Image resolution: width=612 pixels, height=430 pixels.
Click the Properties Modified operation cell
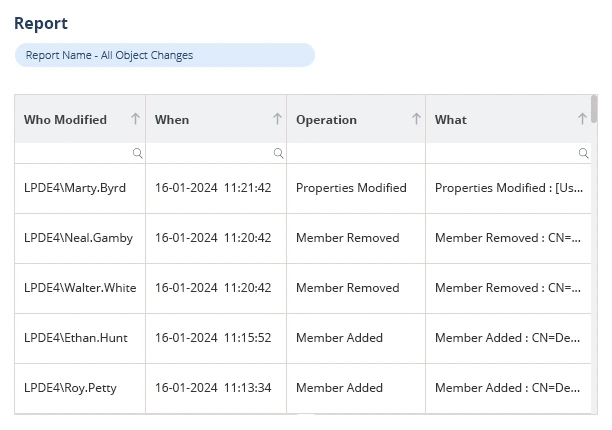(351, 188)
